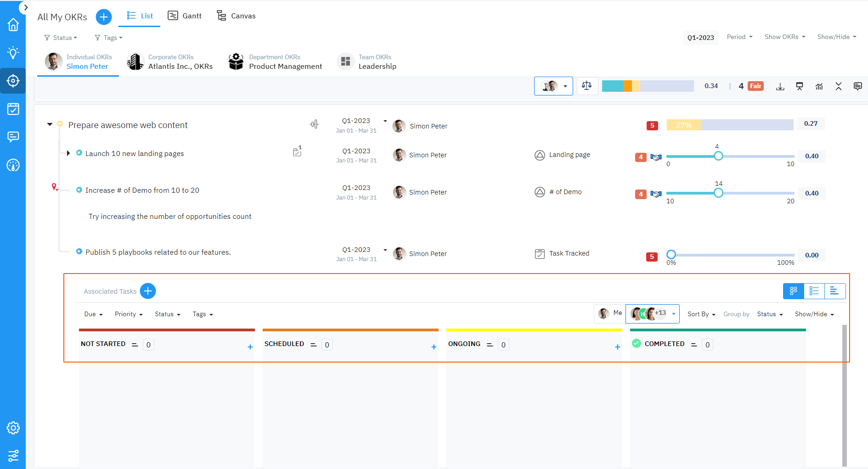
Task: Open the analytics chart icon in the toolbar
Action: pos(819,86)
